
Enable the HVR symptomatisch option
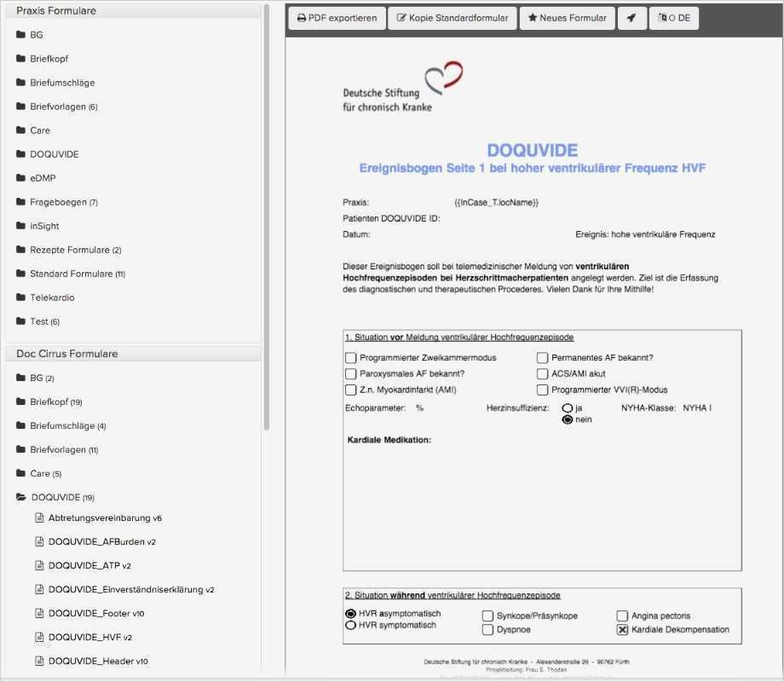pyautogui.click(x=349, y=624)
